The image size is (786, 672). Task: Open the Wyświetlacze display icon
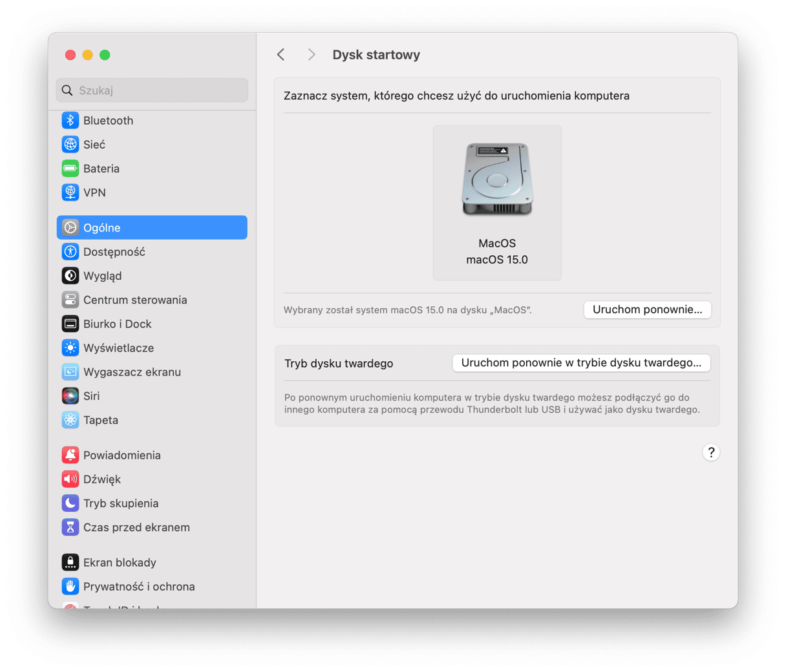pyautogui.click(x=70, y=348)
